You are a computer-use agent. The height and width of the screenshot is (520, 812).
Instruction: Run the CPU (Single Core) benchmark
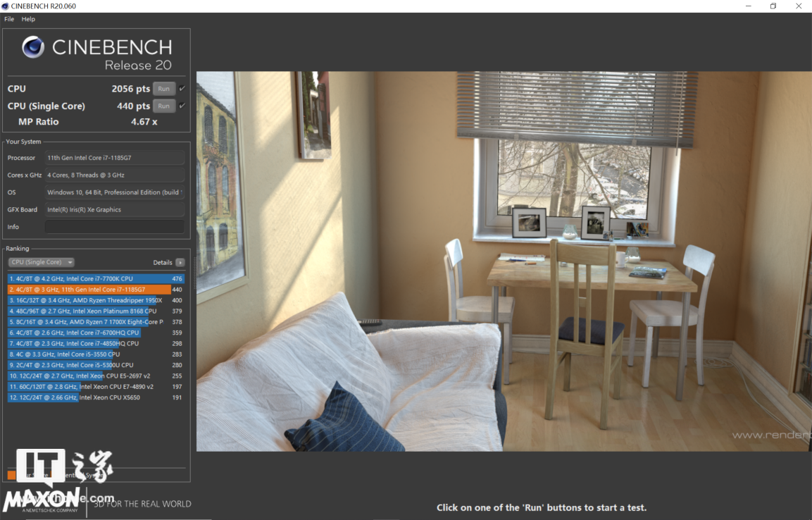pos(163,106)
